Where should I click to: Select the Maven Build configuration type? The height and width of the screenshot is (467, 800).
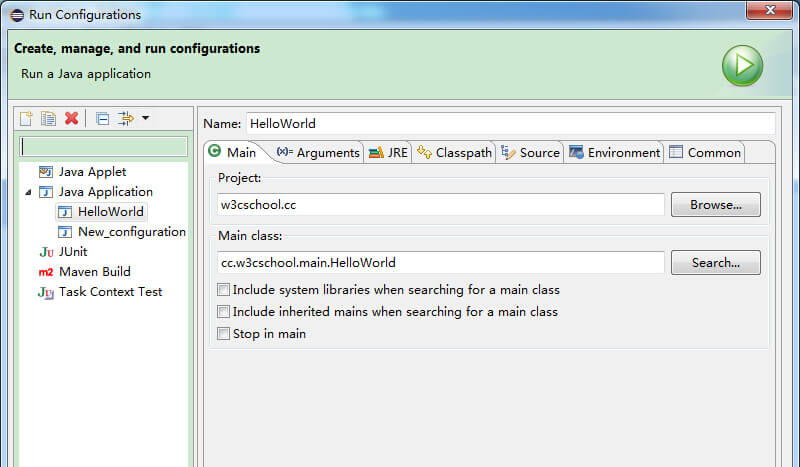coord(94,272)
